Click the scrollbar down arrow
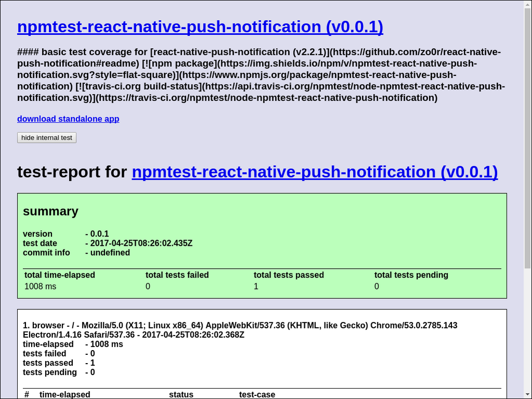Viewport: 532px width, 399px height. [x=527, y=395]
